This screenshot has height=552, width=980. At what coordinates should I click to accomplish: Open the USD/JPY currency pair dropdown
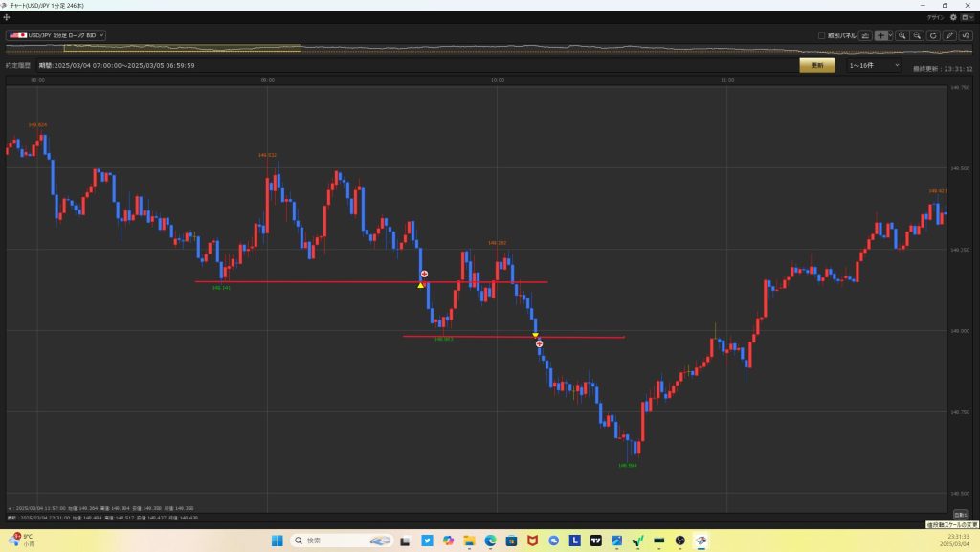(56, 35)
